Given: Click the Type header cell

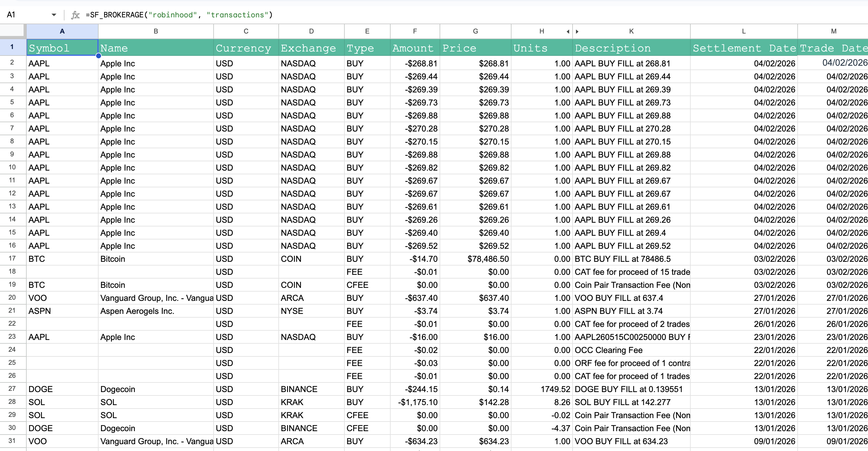Looking at the screenshot, I should click(x=367, y=48).
